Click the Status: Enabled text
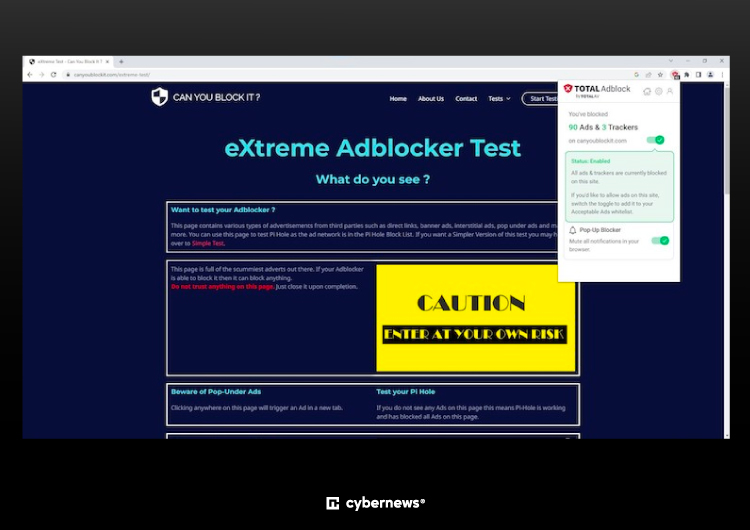Screen dimensions: 750x530 point(590,161)
